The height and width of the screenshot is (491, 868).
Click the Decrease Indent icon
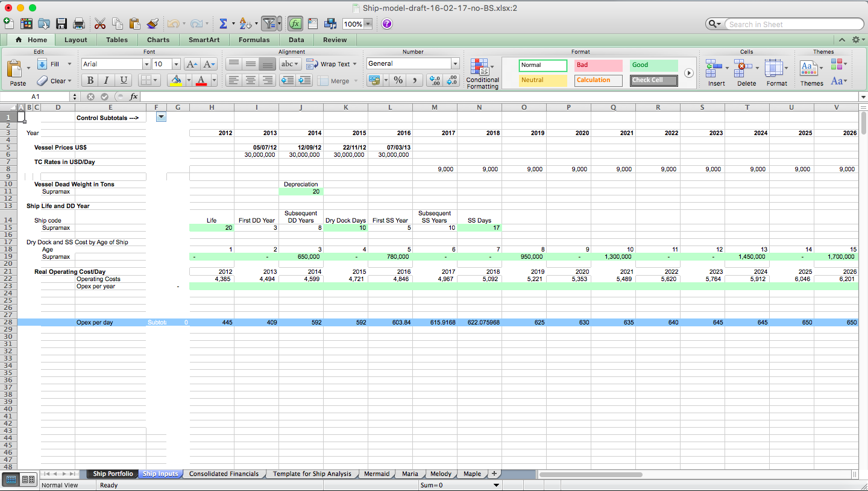click(x=288, y=80)
